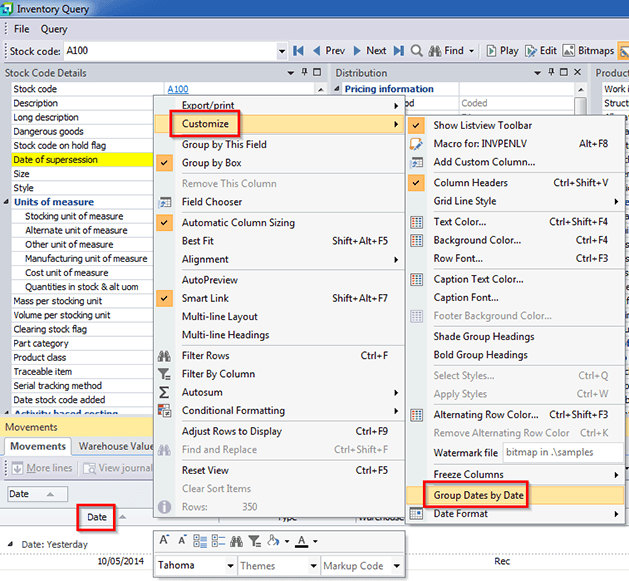Click the Edit script icon

coord(531,51)
